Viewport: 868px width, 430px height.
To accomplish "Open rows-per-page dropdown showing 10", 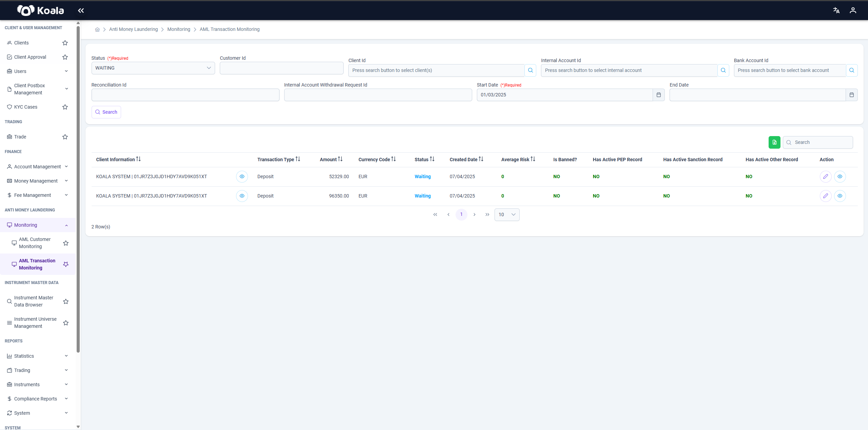I will click(507, 214).
